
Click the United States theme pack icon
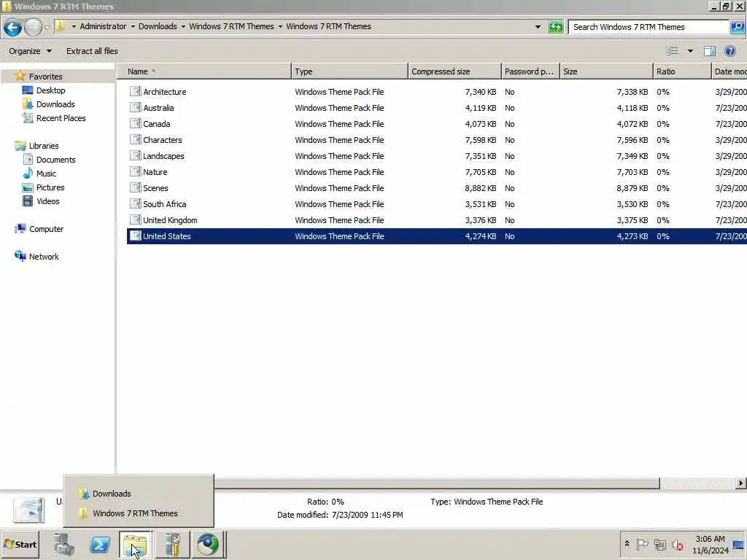[135, 236]
